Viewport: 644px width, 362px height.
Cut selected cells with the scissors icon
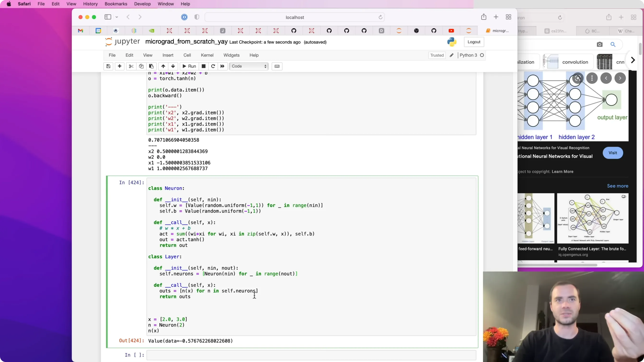(131, 66)
